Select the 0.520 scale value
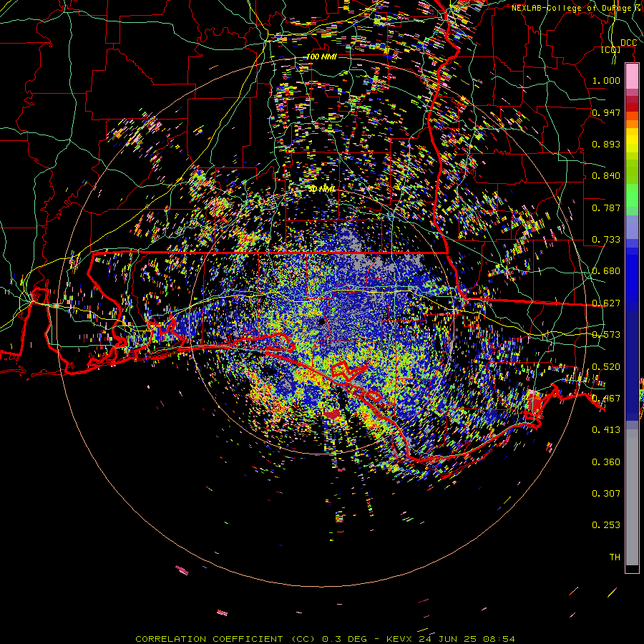The height and width of the screenshot is (644, 644). coord(606,366)
